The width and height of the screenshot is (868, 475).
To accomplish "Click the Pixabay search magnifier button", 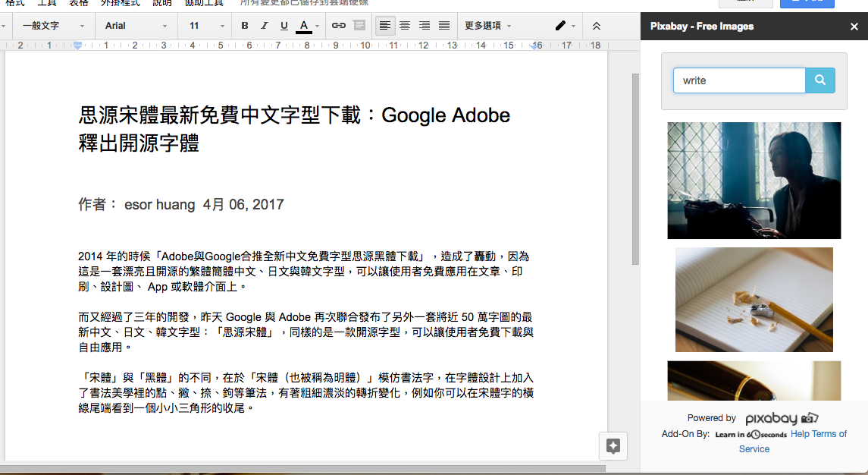I will click(x=819, y=80).
